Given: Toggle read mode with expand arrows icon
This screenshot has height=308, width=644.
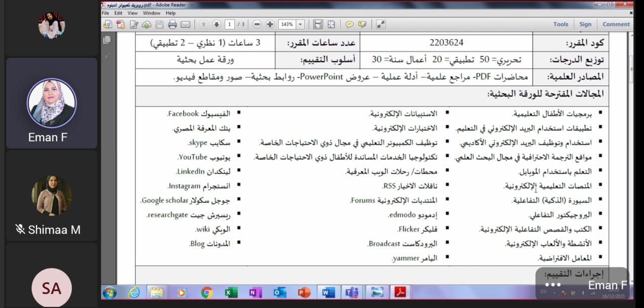Looking at the screenshot, I should 380,24.
